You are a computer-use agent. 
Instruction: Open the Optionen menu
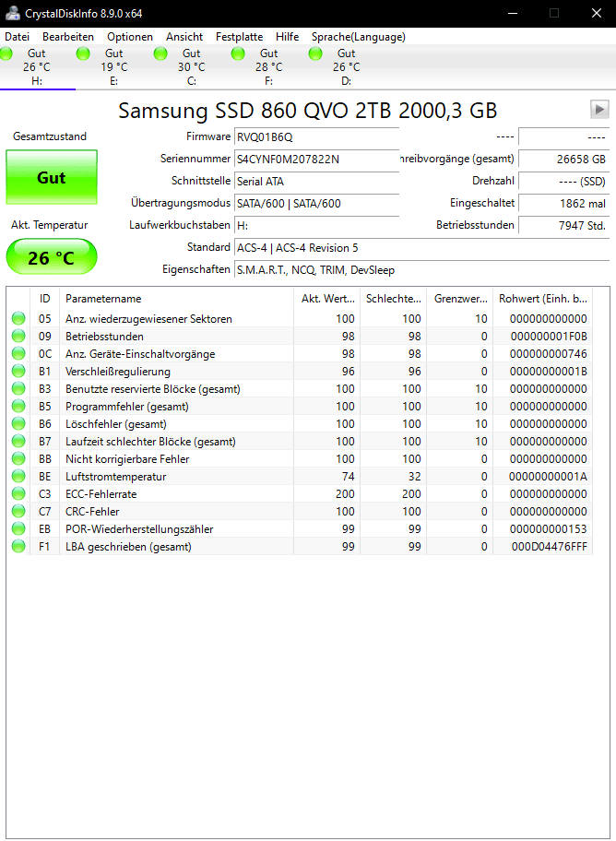130,37
